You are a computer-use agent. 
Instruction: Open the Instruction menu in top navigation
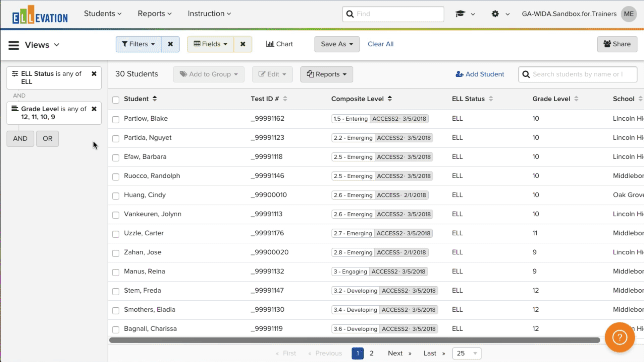[x=209, y=14]
